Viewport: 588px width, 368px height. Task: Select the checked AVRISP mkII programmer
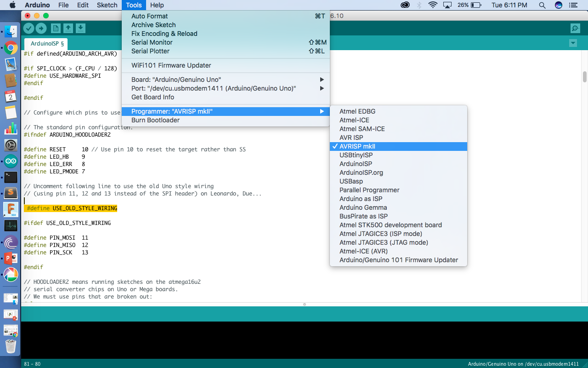[x=398, y=146]
